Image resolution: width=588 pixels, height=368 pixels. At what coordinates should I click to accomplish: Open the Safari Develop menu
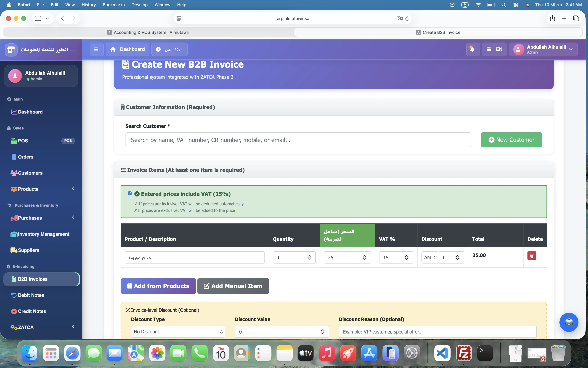pos(139,5)
